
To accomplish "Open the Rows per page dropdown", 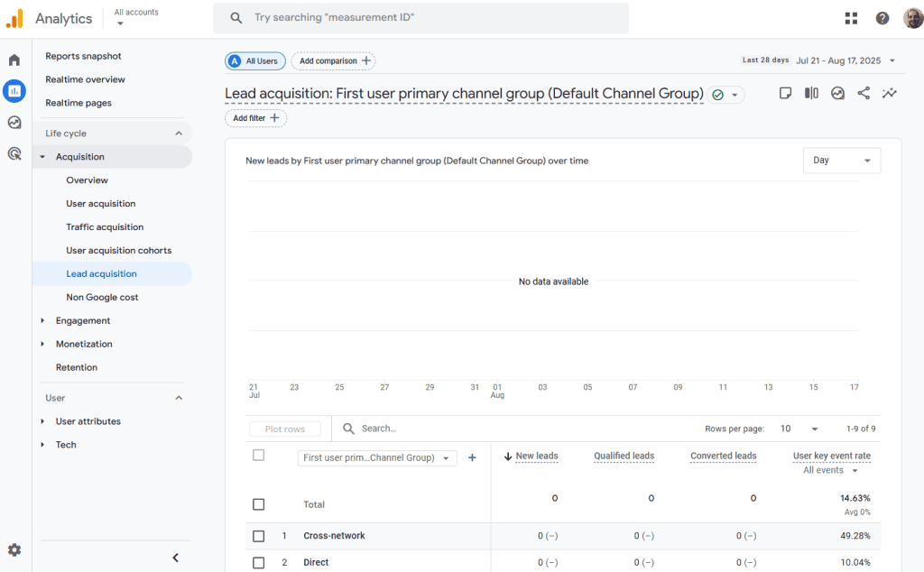I will click(801, 429).
